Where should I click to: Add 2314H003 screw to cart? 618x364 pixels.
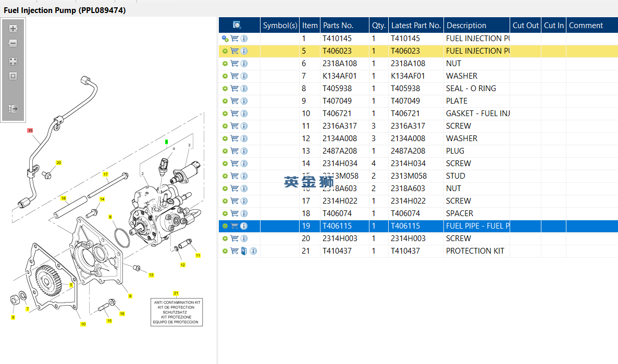[x=234, y=239]
